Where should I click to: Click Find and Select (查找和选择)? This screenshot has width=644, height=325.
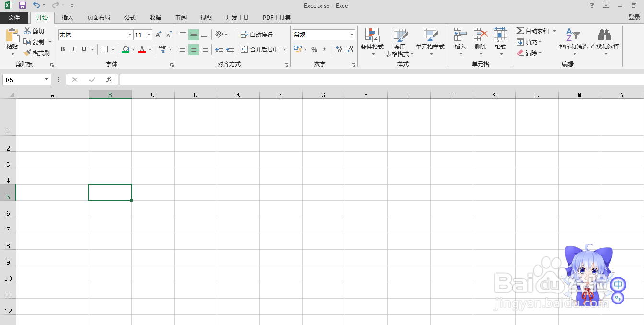click(x=604, y=42)
